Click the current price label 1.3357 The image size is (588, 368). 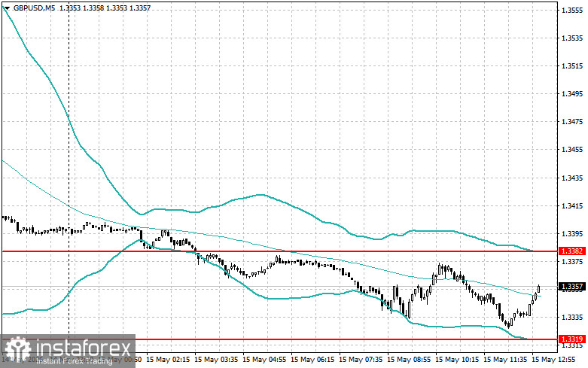click(x=572, y=287)
